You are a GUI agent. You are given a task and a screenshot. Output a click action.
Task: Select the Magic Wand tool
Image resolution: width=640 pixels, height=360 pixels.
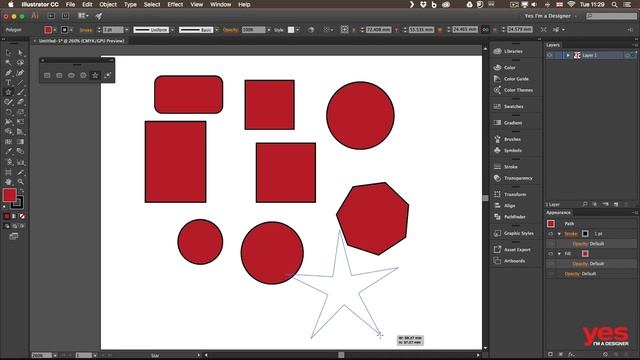(8, 62)
